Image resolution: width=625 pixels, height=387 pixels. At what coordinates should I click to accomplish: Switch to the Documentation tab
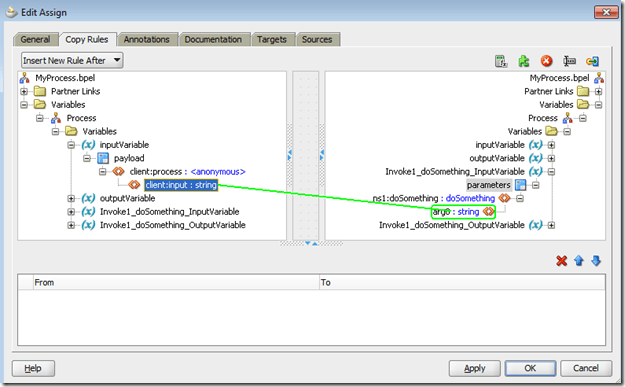[213, 39]
